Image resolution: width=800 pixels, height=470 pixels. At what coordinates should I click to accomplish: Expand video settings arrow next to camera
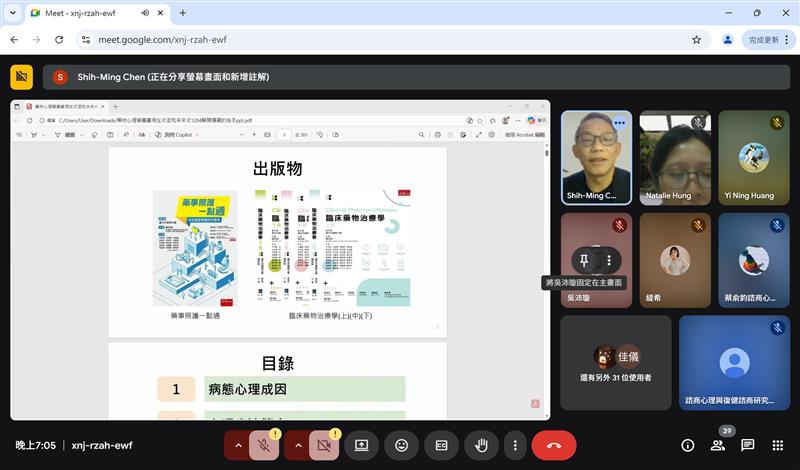(296, 445)
